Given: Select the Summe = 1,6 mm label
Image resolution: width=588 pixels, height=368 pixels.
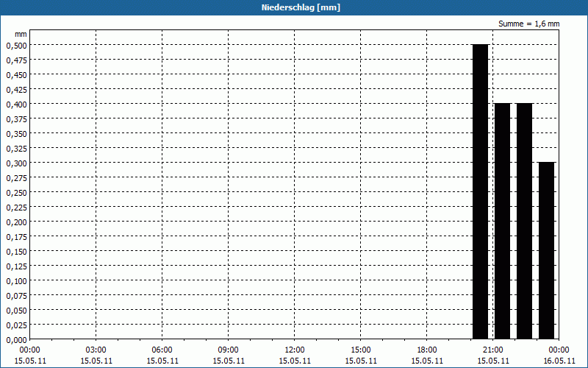Looking at the screenshot, I should click(528, 24).
